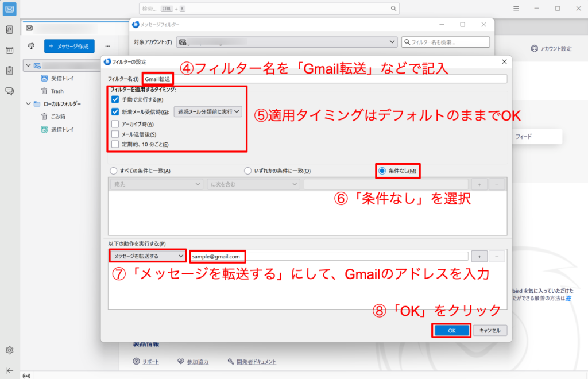Open the Calendar space icon
588x379 pixels.
pos(9,51)
